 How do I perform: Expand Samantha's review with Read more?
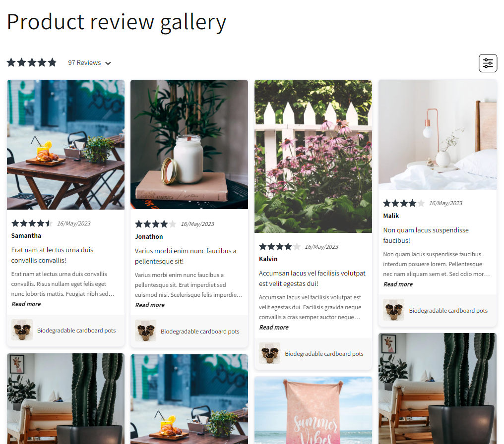point(26,304)
